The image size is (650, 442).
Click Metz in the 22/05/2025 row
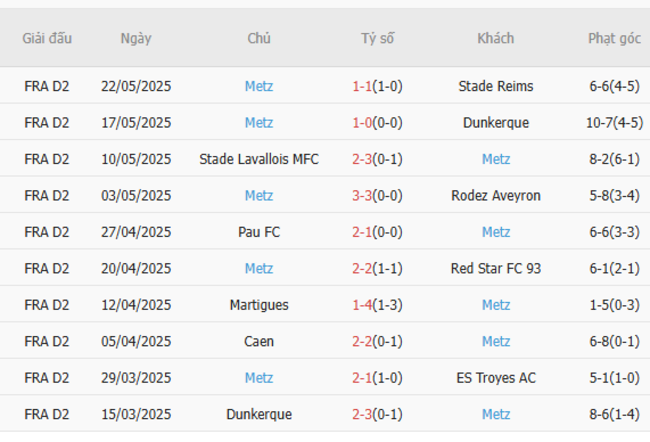coord(259,86)
